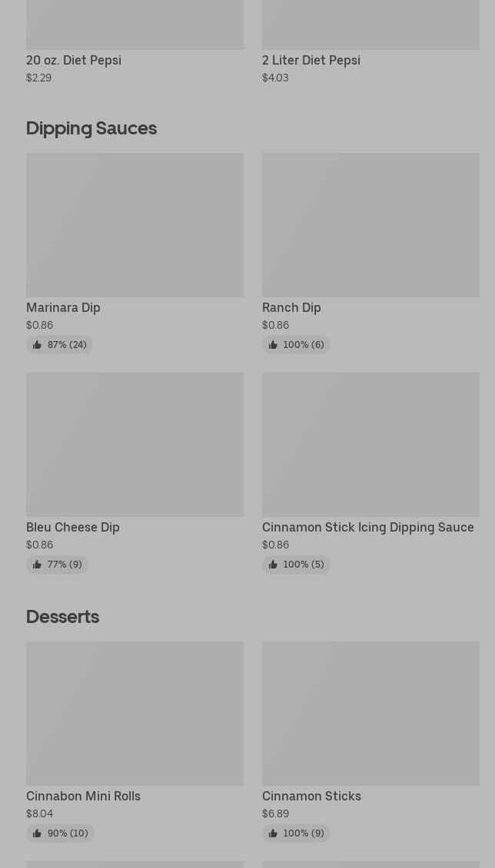Select 20 oz. Diet Pepsi item name
Image resolution: width=495 pixels, height=868 pixels.
click(x=74, y=60)
